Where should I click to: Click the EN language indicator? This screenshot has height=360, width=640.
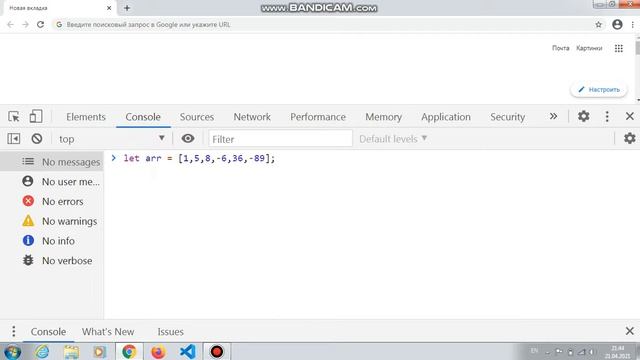point(534,351)
